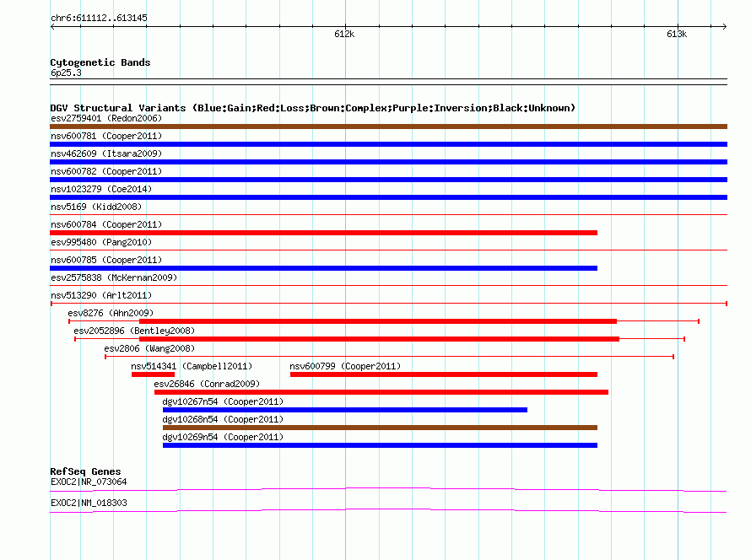Click the short red nsv514341 loss bar
Image resolution: width=751 pixels, height=560 pixels.
coord(154,374)
